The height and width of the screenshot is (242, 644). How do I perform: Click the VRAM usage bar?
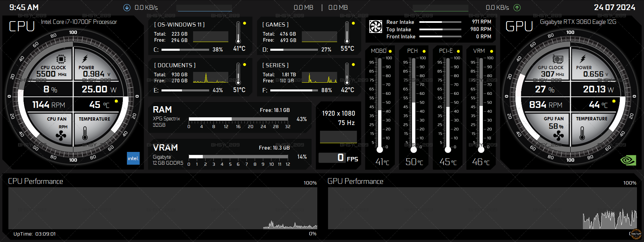(238, 157)
